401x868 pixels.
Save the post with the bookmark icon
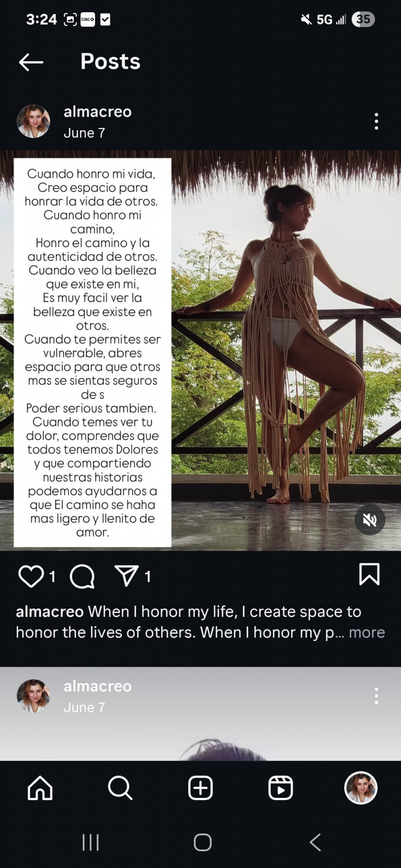click(x=369, y=574)
